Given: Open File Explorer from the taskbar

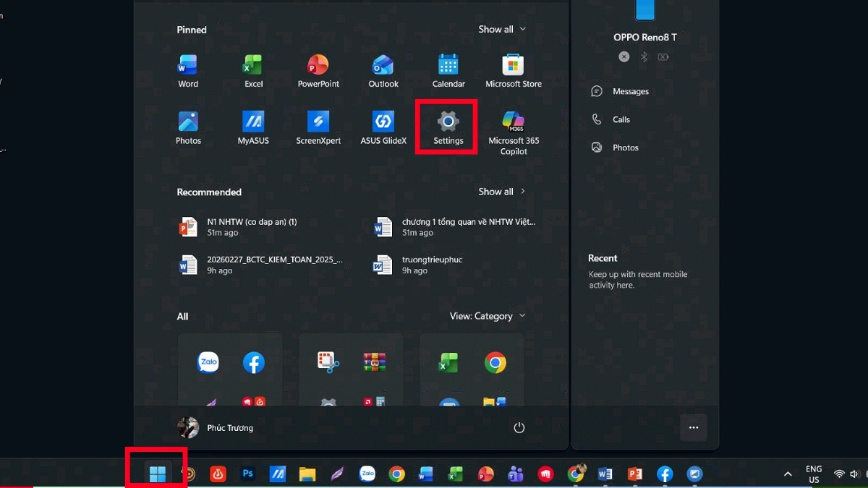Looking at the screenshot, I should [x=307, y=474].
